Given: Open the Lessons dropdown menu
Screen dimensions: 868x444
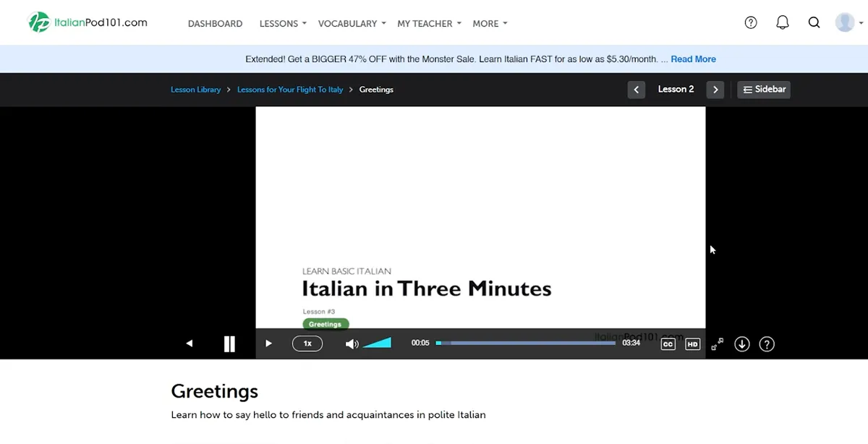Looking at the screenshot, I should pos(282,23).
